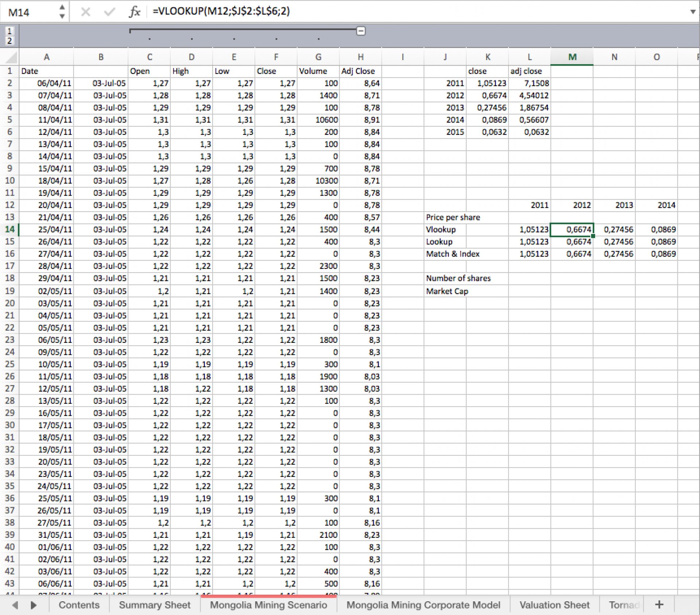Collapse the column group minus button
This screenshot has width=700, height=615.
(361, 31)
